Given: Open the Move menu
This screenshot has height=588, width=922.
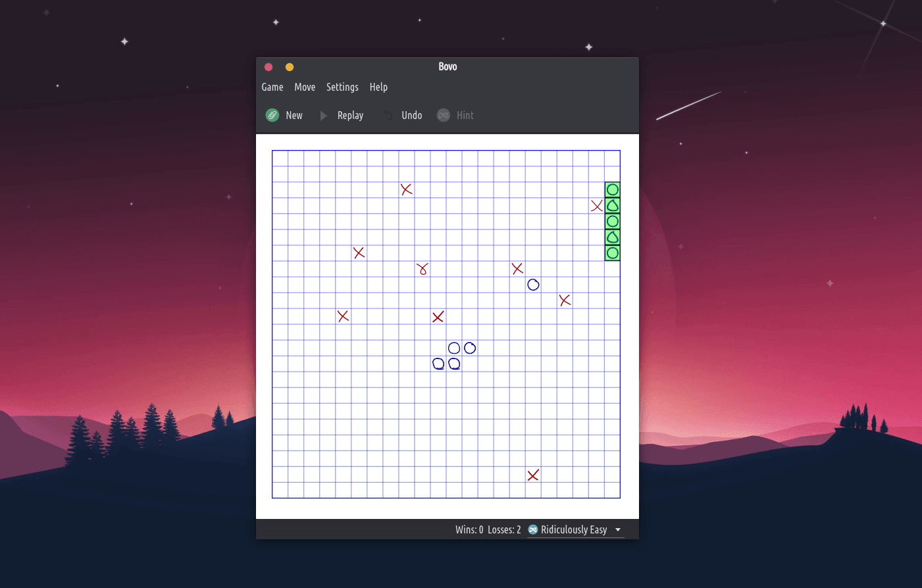Looking at the screenshot, I should [305, 87].
